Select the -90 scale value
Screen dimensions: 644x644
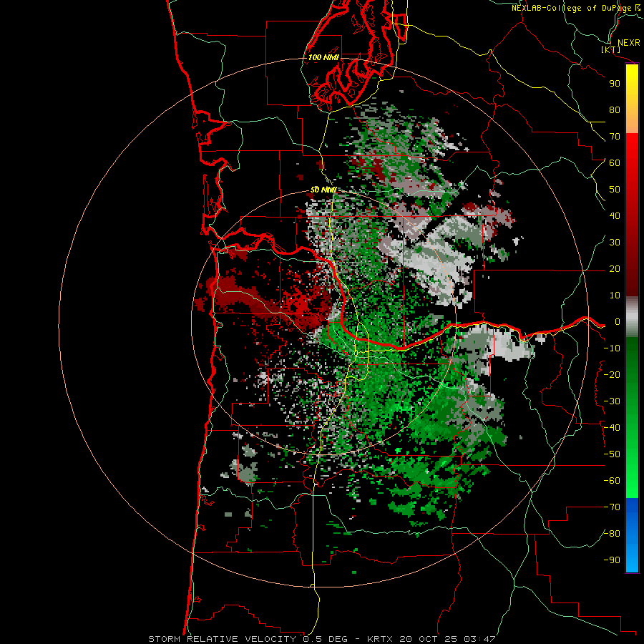coord(612,560)
